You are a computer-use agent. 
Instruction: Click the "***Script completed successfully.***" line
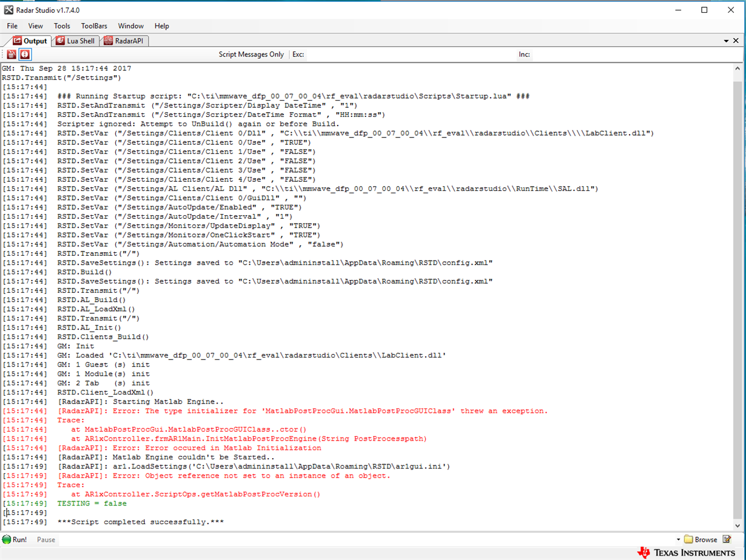tap(141, 522)
